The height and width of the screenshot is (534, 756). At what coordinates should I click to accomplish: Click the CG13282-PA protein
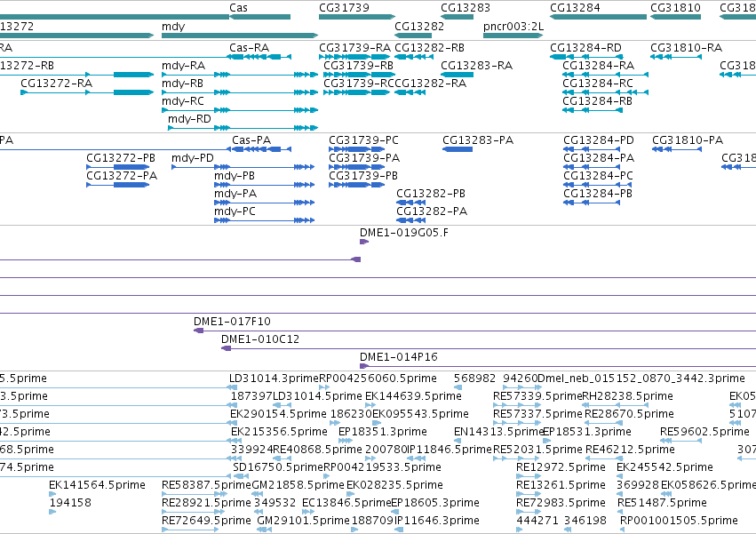click(410, 221)
